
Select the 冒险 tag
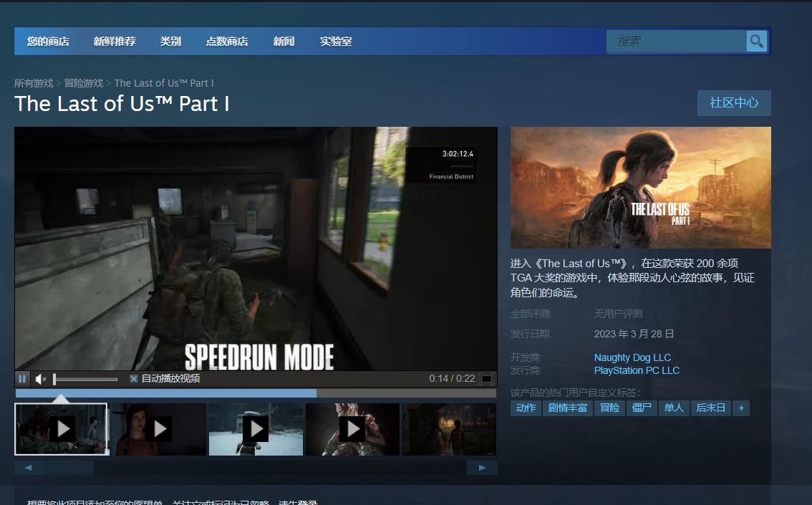(609, 408)
